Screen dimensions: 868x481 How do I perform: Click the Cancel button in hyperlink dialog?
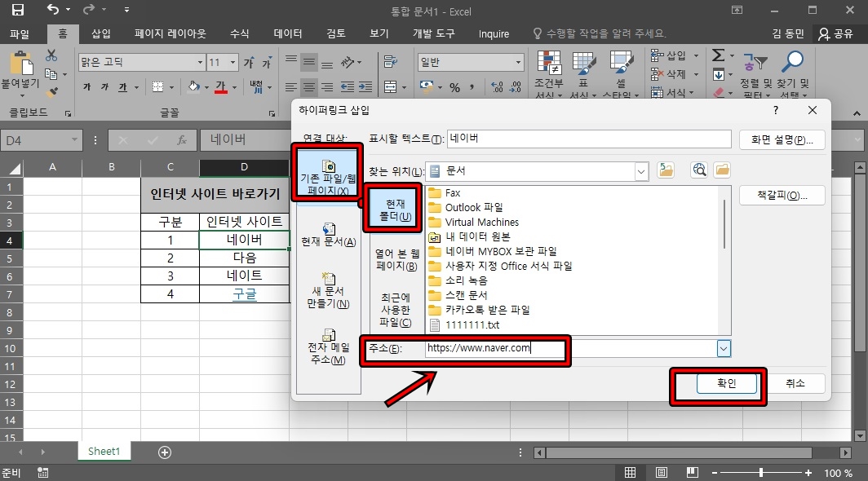tap(795, 383)
